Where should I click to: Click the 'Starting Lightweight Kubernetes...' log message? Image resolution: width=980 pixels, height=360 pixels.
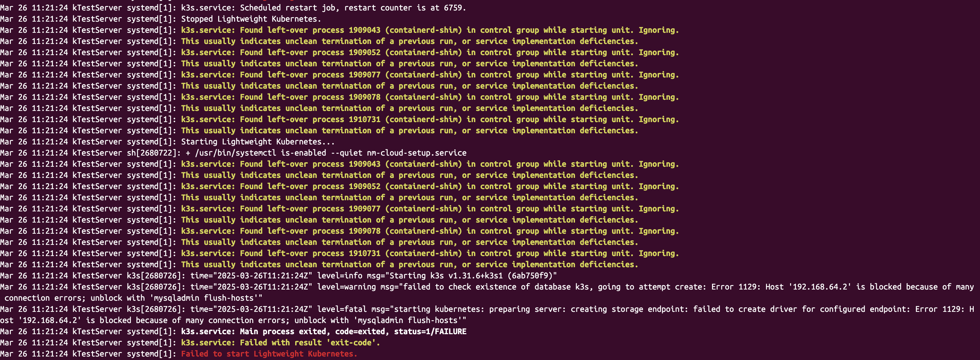coord(258,142)
